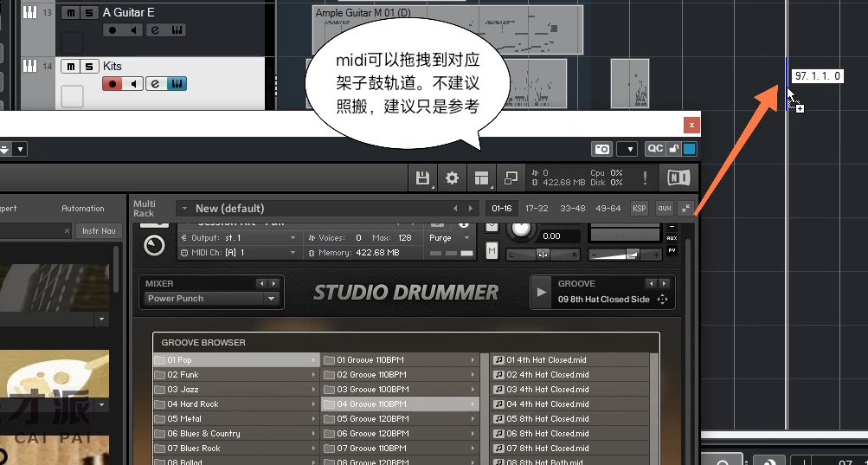Image resolution: width=868 pixels, height=465 pixels.
Task: Record-enable the A Guitar E track
Action: tap(113, 30)
